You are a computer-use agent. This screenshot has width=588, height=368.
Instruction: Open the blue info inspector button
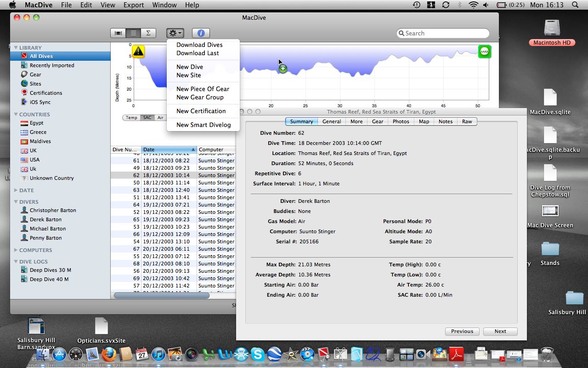(201, 33)
